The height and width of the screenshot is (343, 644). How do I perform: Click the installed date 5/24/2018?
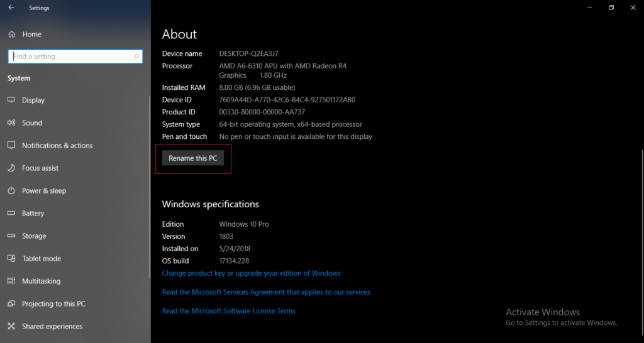pyautogui.click(x=235, y=249)
